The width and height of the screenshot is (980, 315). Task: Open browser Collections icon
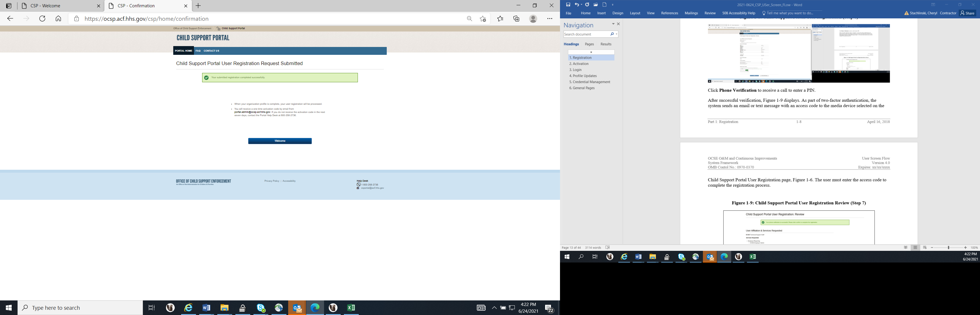(x=516, y=19)
